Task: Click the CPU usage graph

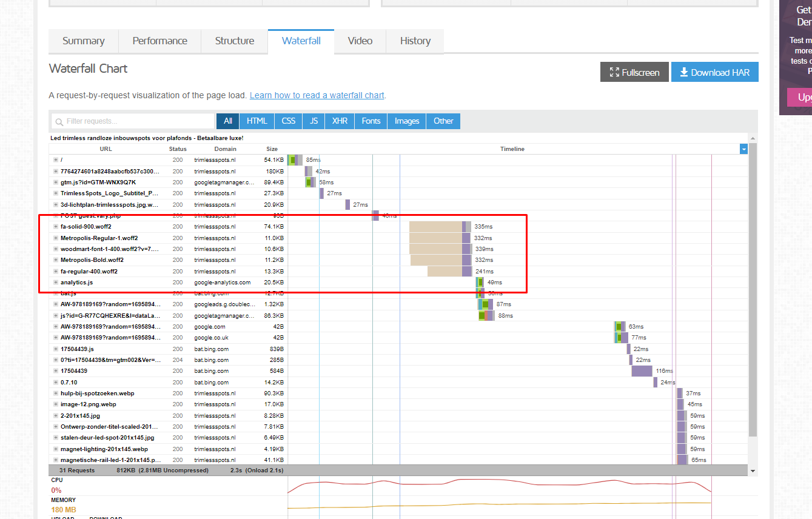Action: click(499, 487)
